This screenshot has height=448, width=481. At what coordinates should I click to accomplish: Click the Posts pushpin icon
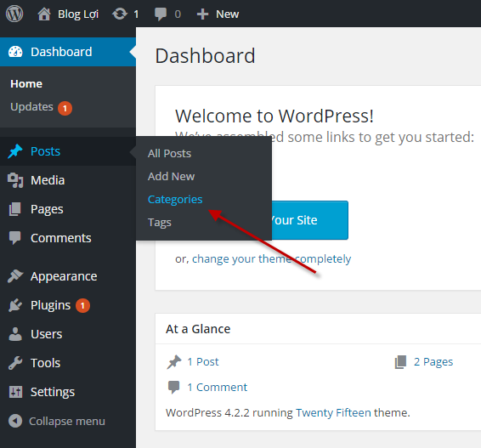click(15, 151)
